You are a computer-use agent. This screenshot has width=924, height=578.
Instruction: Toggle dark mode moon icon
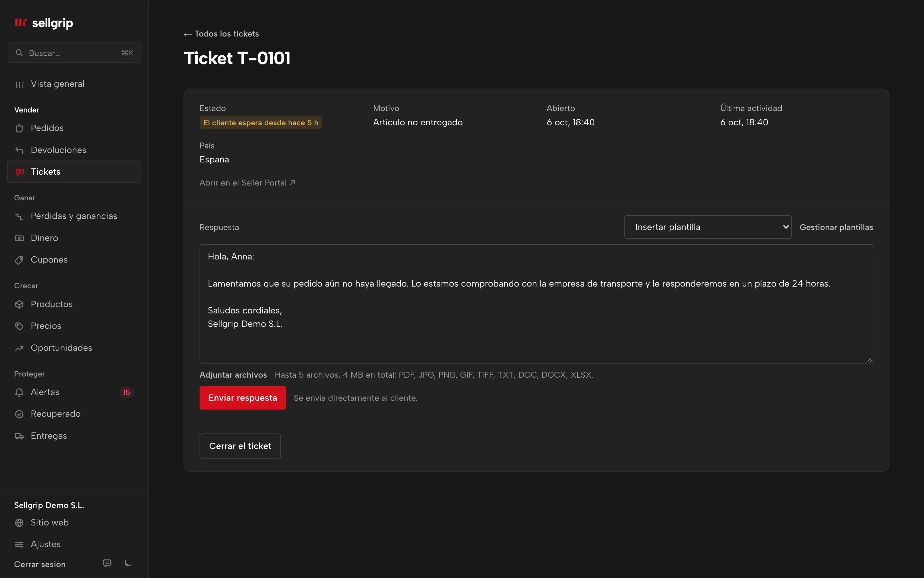point(128,563)
